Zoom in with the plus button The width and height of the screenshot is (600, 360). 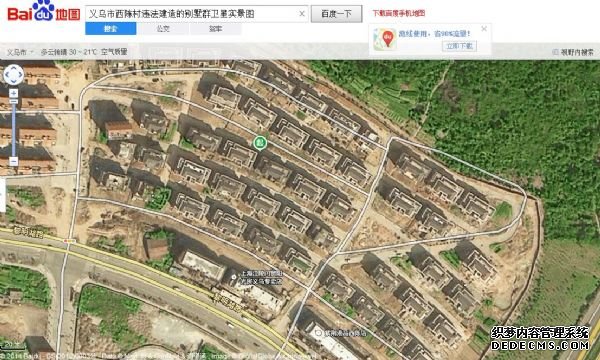point(13,93)
